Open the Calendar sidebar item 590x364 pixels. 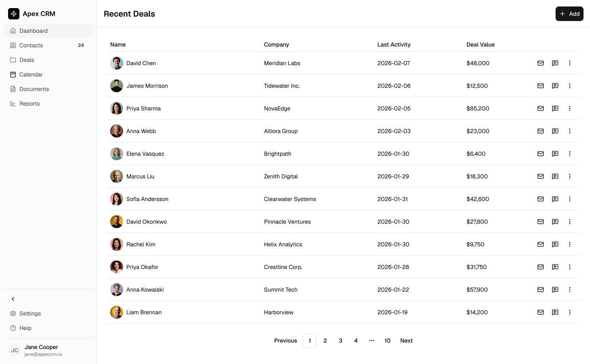pyautogui.click(x=31, y=74)
